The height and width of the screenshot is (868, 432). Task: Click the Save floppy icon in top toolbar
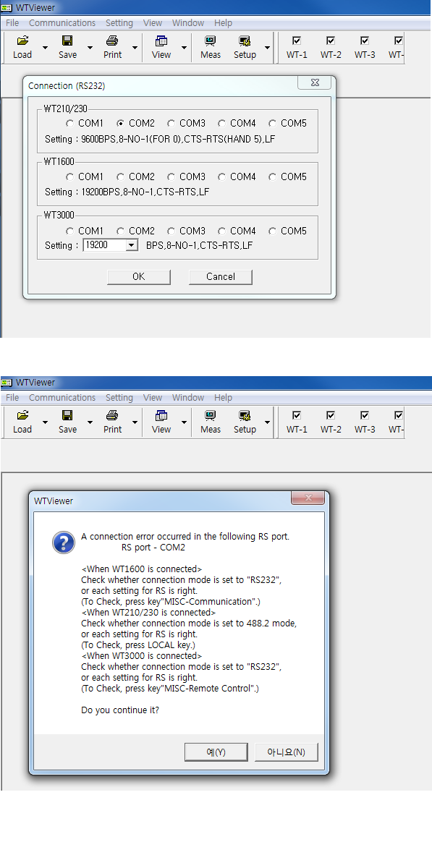point(67,47)
